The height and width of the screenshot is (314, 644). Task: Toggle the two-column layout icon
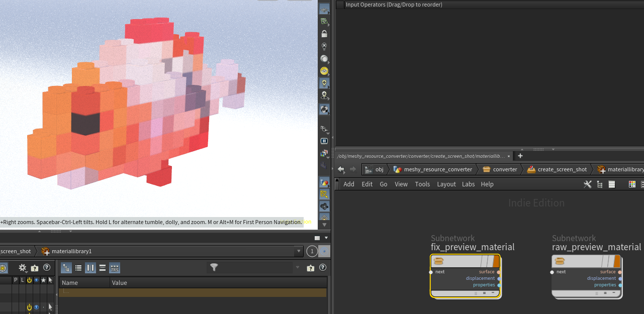pos(90,268)
